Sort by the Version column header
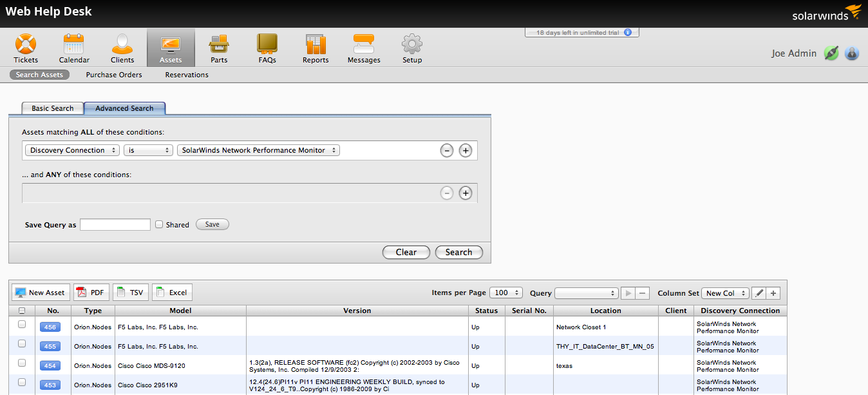Screen dimensions: 868x395 click(357, 311)
